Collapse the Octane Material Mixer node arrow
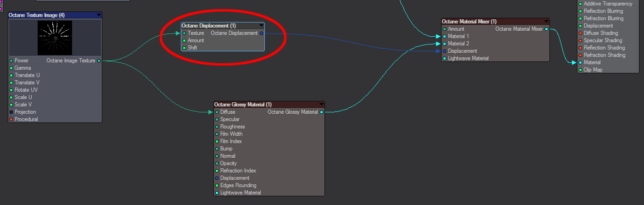The image size is (644, 205). 546,22
